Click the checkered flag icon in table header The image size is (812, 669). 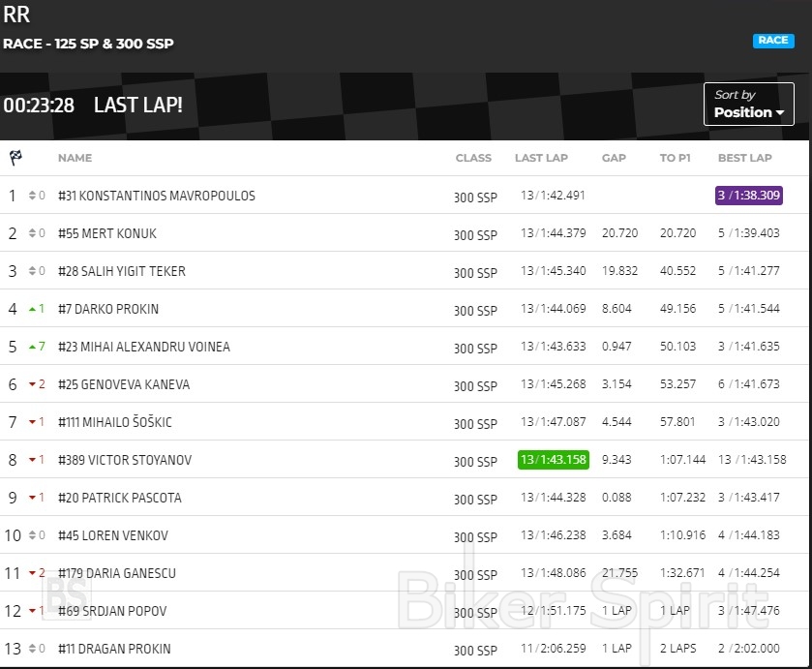click(x=15, y=158)
